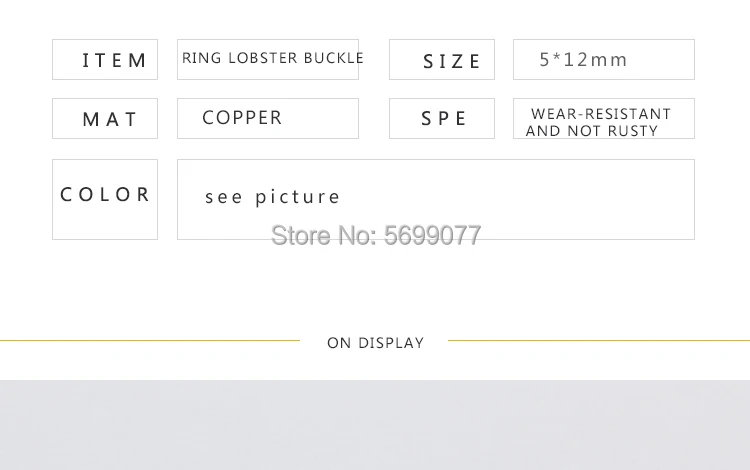Click the SIZE label box
The height and width of the screenshot is (470, 750).
pyautogui.click(x=442, y=60)
